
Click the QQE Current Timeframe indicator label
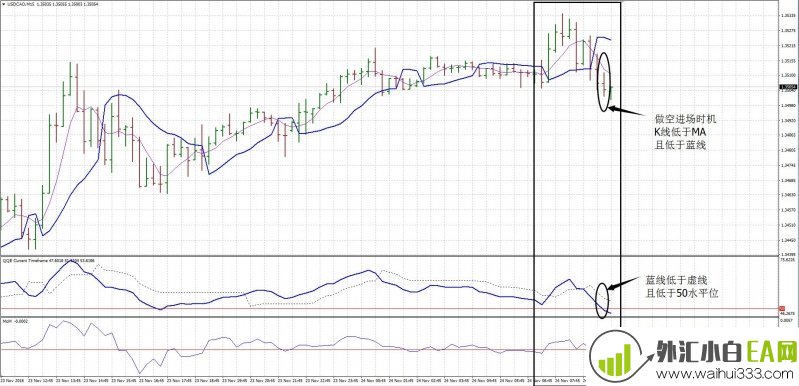click(24, 260)
